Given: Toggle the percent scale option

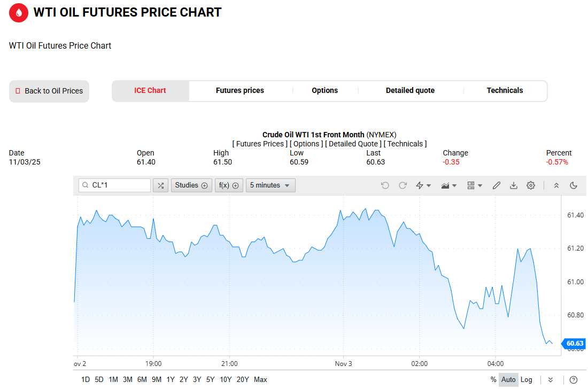Looking at the screenshot, I should point(493,380).
